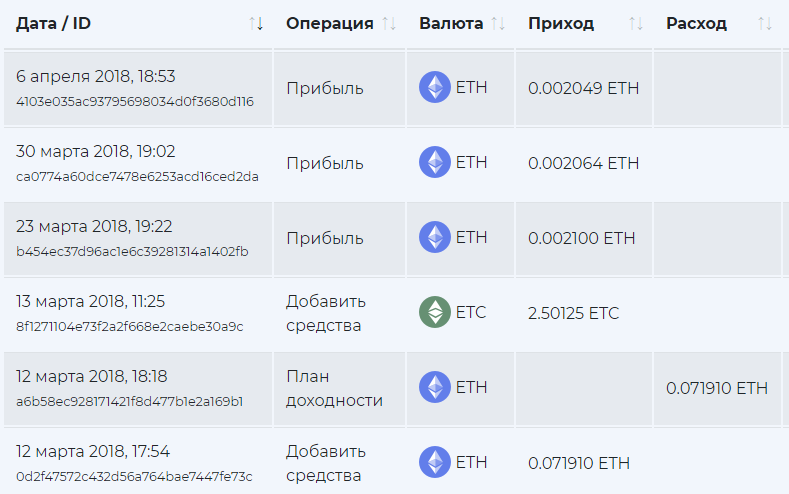Sort by Валюта using its sort arrows
Image resolution: width=789 pixels, height=494 pixels.
[498, 23]
